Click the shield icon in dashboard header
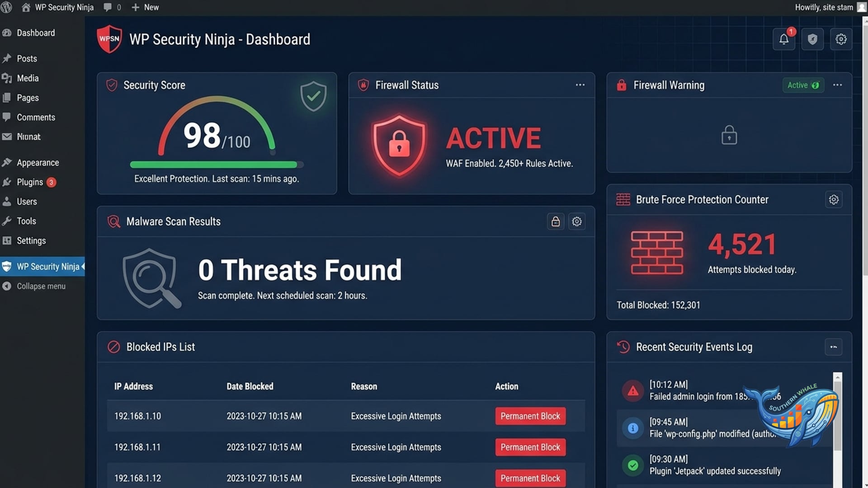 (x=812, y=39)
